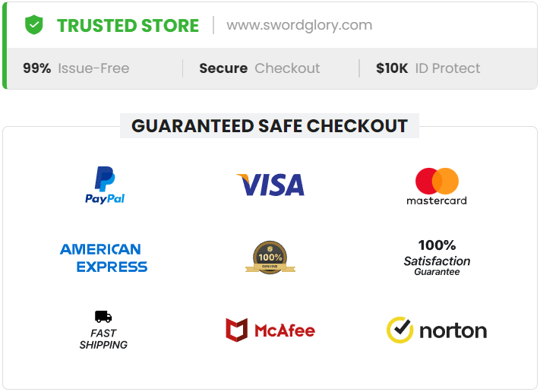Click the 100% Genuine gold badge

[270, 258]
